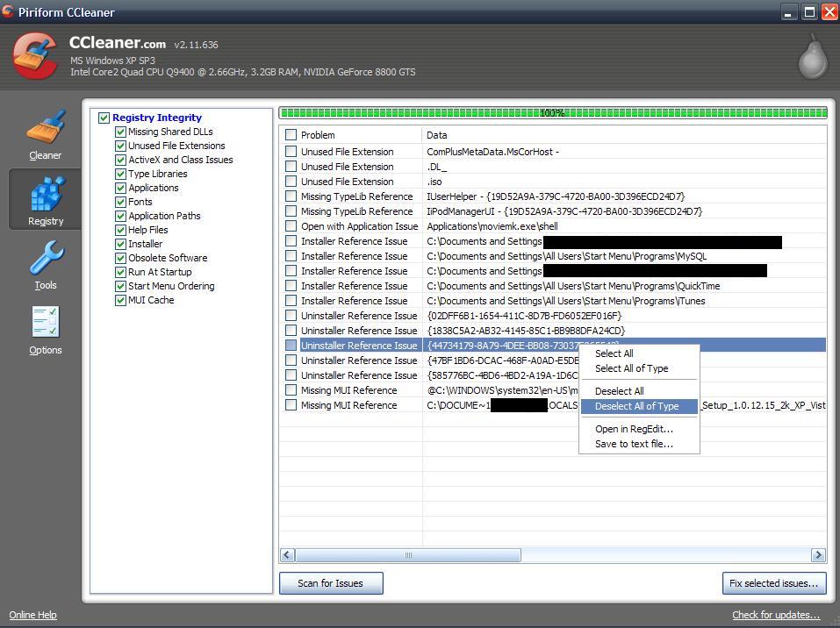Image resolution: width=840 pixels, height=628 pixels.
Task: Uncheck Fonts option
Action: pyautogui.click(x=120, y=202)
